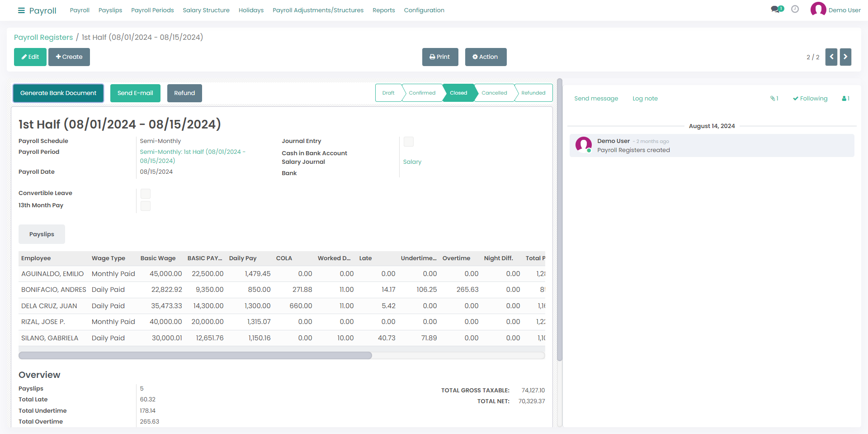The height and width of the screenshot is (434, 868).
Task: Open the Semi-Monthly payroll period link
Action: coord(193,156)
